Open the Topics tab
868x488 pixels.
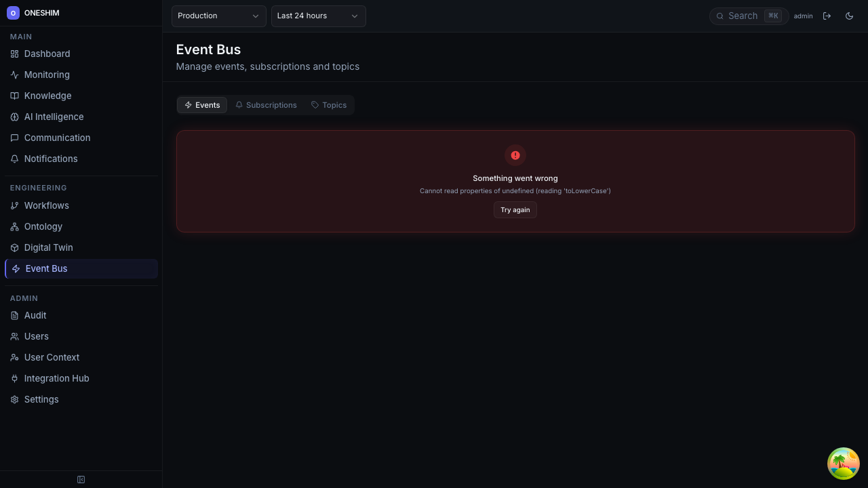pyautogui.click(x=329, y=105)
